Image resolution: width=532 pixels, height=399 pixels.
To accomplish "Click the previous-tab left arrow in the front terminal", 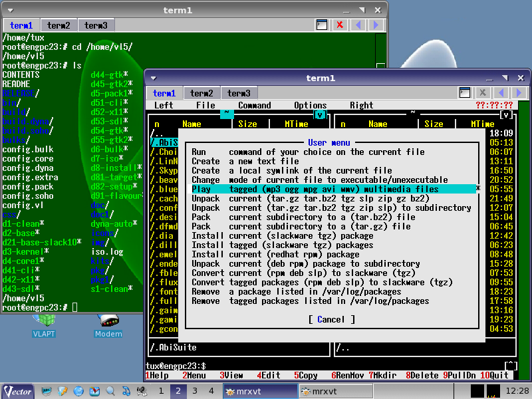I will [502, 93].
